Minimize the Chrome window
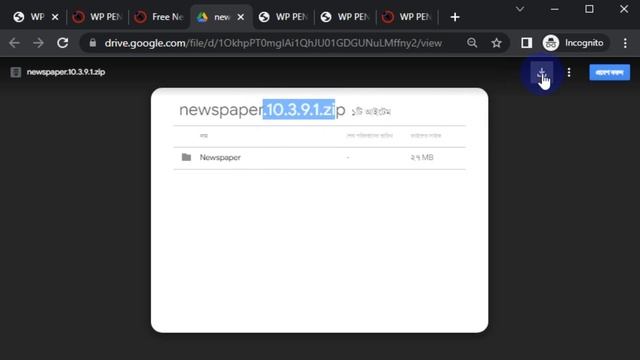The width and height of the screenshot is (640, 360). (554, 9)
